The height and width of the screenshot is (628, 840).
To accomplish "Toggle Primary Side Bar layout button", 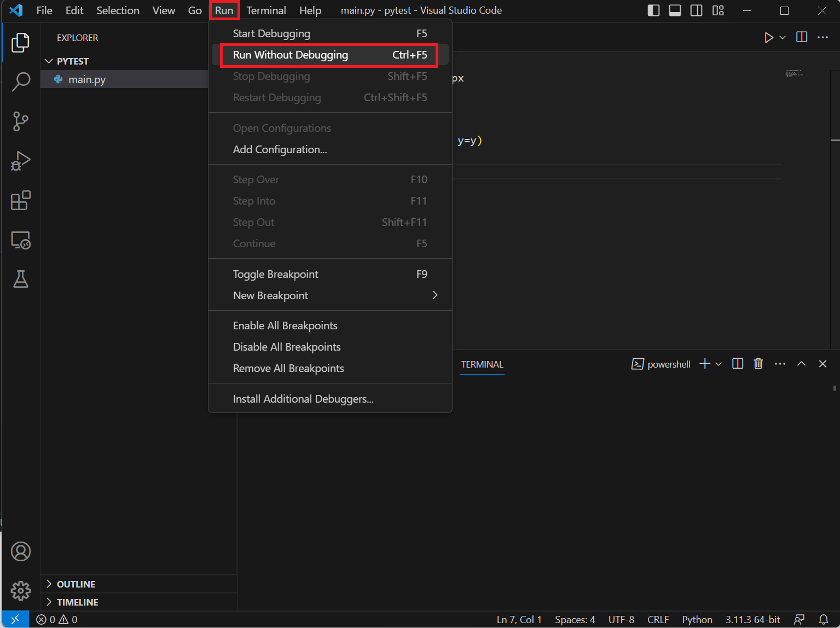I will tap(653, 10).
